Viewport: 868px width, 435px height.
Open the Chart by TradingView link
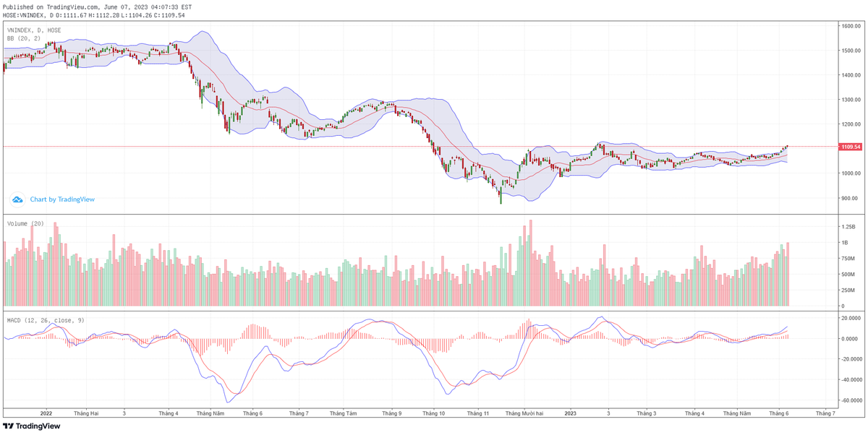tap(62, 199)
